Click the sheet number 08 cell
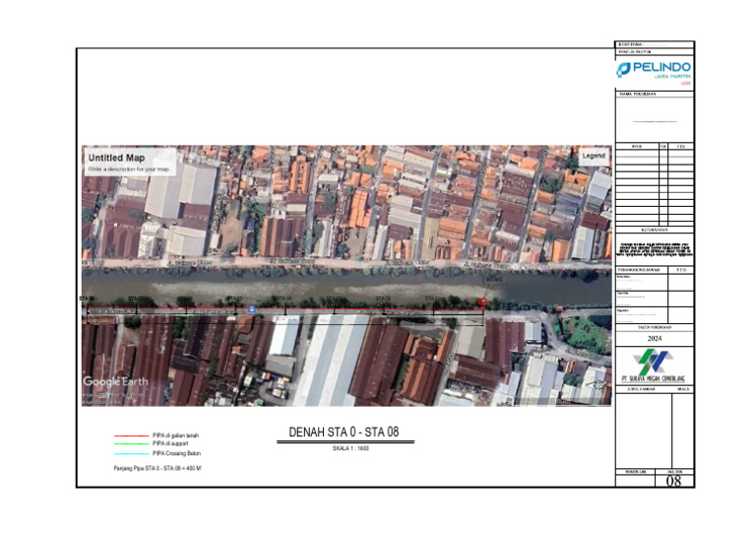Screen dimensions: 756x535 [x=674, y=482]
